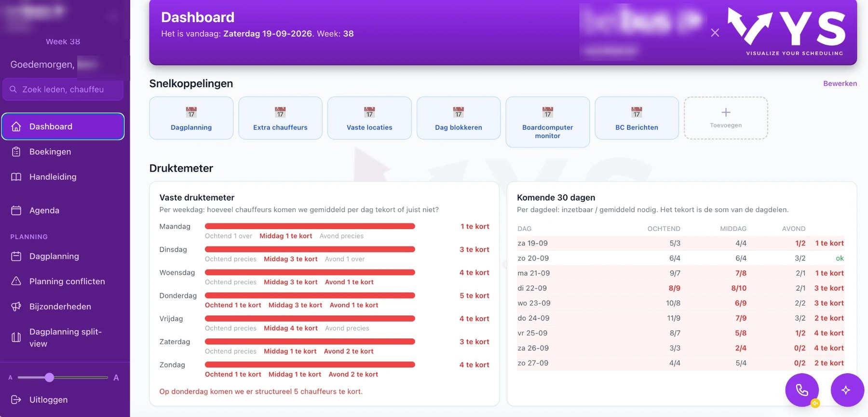
Task: Click the di 22-09 row date
Action: [x=532, y=288]
